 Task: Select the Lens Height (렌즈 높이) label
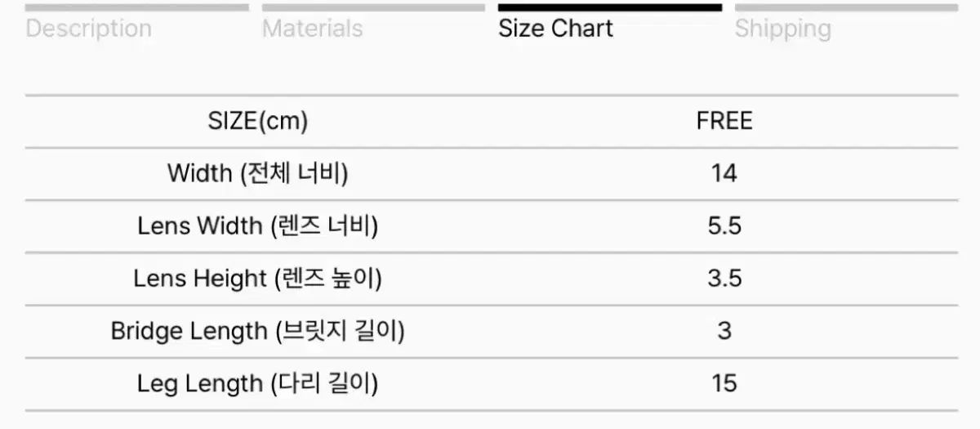click(x=258, y=279)
